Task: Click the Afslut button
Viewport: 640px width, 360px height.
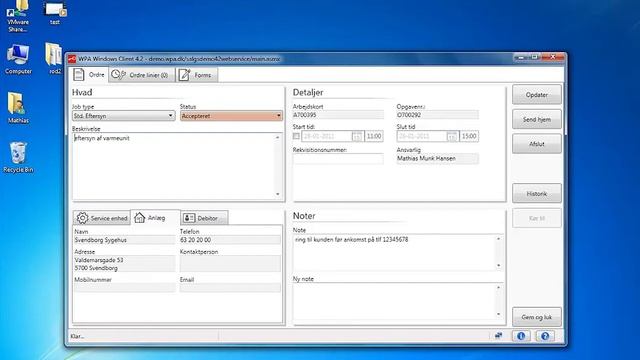Action: click(x=537, y=144)
